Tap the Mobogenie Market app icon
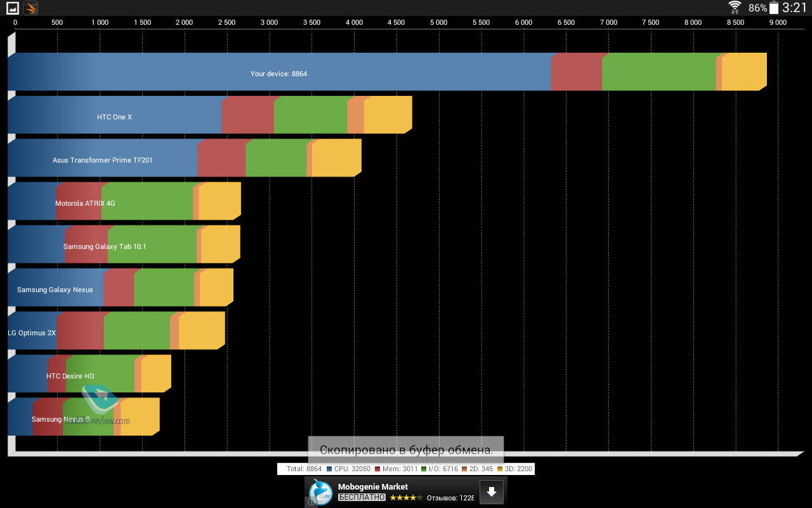812x508 pixels. [320, 492]
